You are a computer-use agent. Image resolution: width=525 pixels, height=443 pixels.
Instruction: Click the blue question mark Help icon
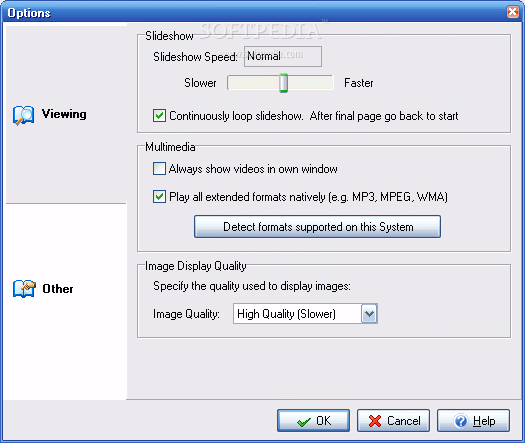(461, 421)
